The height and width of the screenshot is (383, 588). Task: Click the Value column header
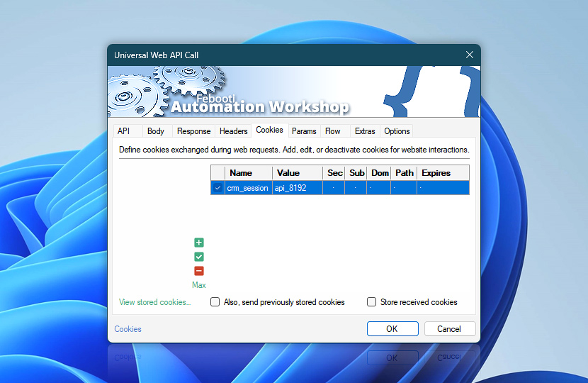pyautogui.click(x=298, y=173)
